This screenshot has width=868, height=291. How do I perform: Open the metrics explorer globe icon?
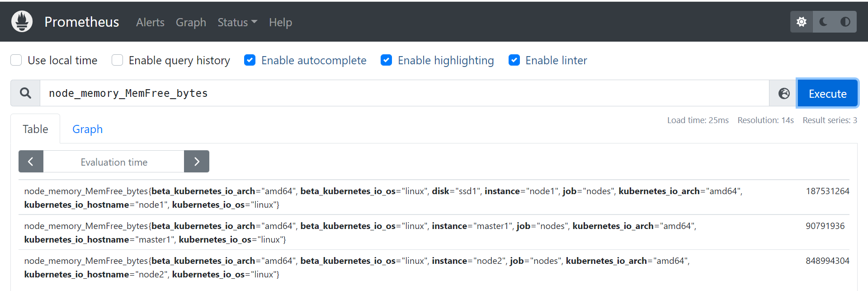click(784, 93)
